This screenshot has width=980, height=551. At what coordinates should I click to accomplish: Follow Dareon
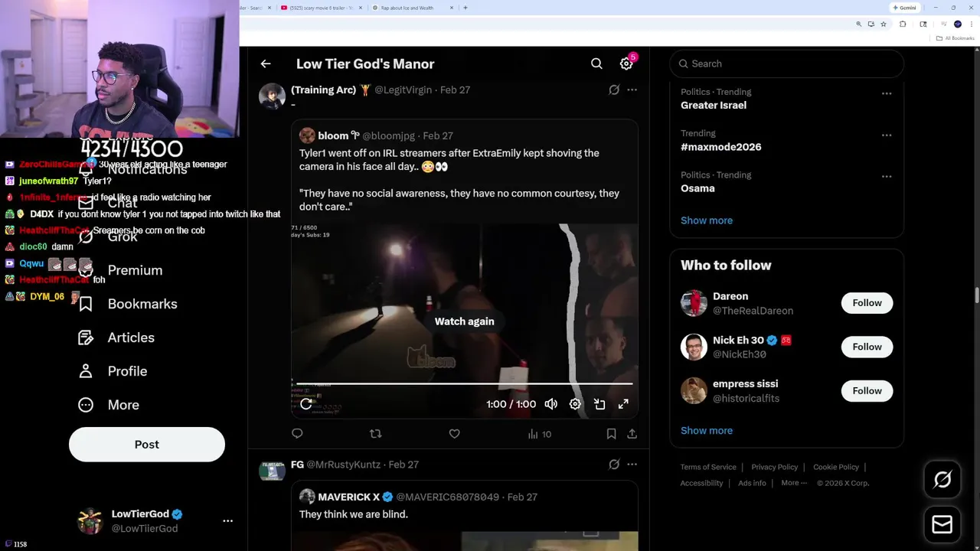[867, 303]
